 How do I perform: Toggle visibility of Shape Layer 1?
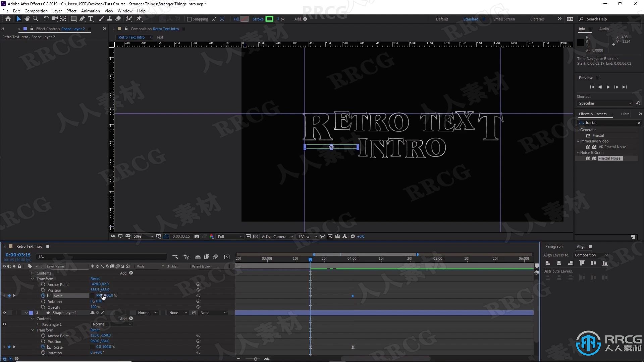click(x=4, y=313)
